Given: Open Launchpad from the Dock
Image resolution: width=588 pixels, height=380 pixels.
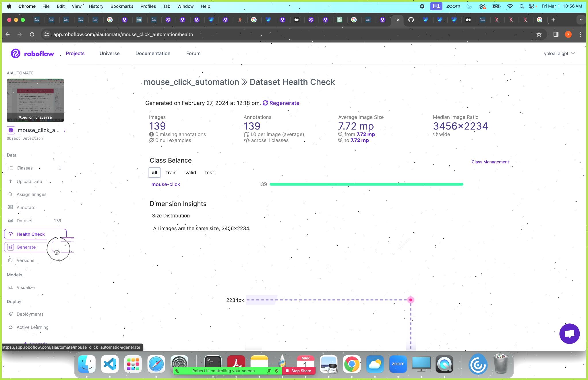Looking at the screenshot, I should point(133,364).
